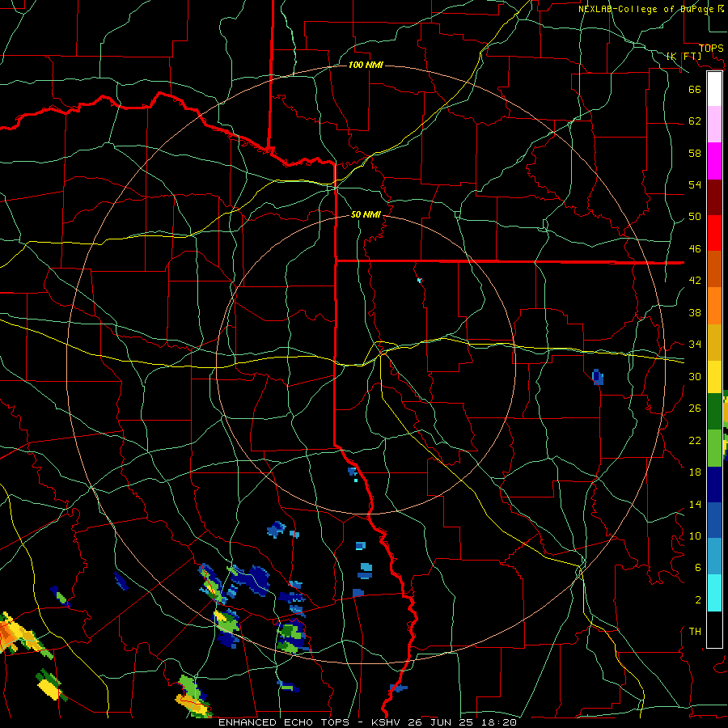Pick the navy blue legend swatch
The image size is (728, 728).
click(714, 485)
